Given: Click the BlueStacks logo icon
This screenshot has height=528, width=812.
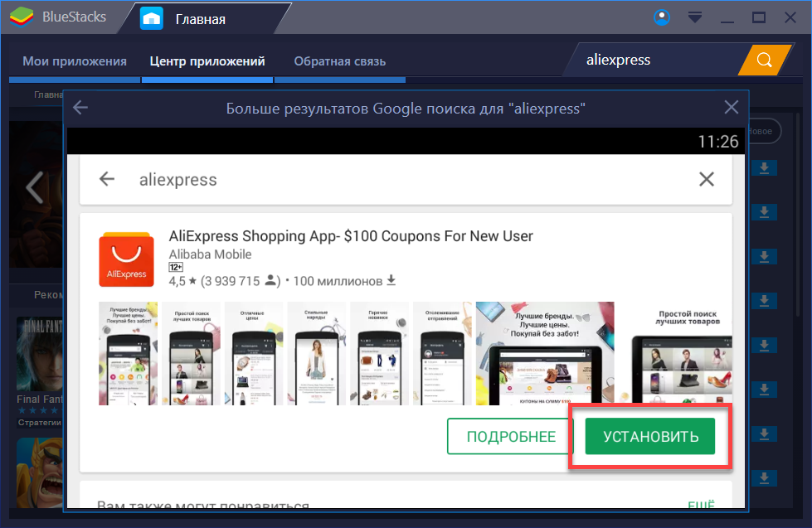Looking at the screenshot, I should [x=22, y=17].
